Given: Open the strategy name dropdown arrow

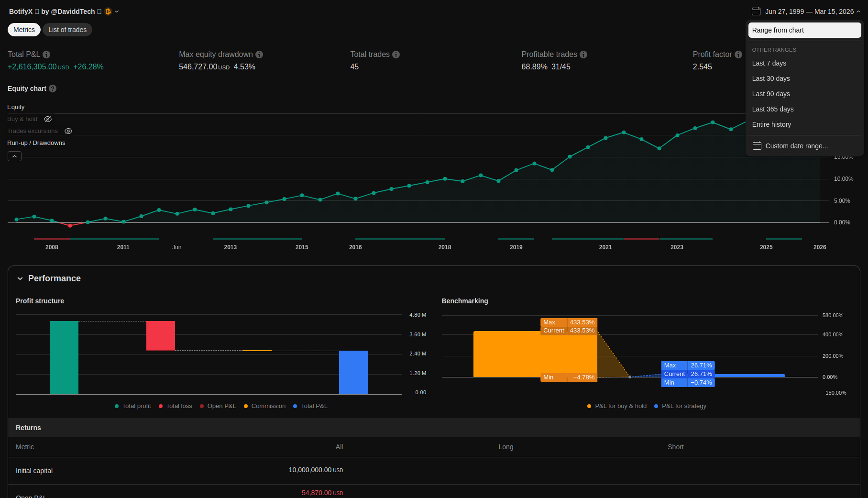Looking at the screenshot, I should coord(117,11).
